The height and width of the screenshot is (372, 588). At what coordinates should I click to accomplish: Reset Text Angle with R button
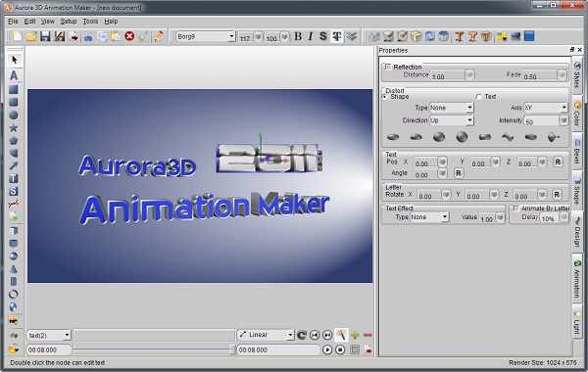[x=459, y=173]
